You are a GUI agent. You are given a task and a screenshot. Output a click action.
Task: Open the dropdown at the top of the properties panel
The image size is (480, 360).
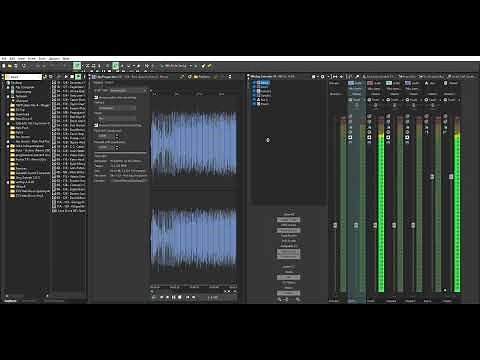coord(128,90)
